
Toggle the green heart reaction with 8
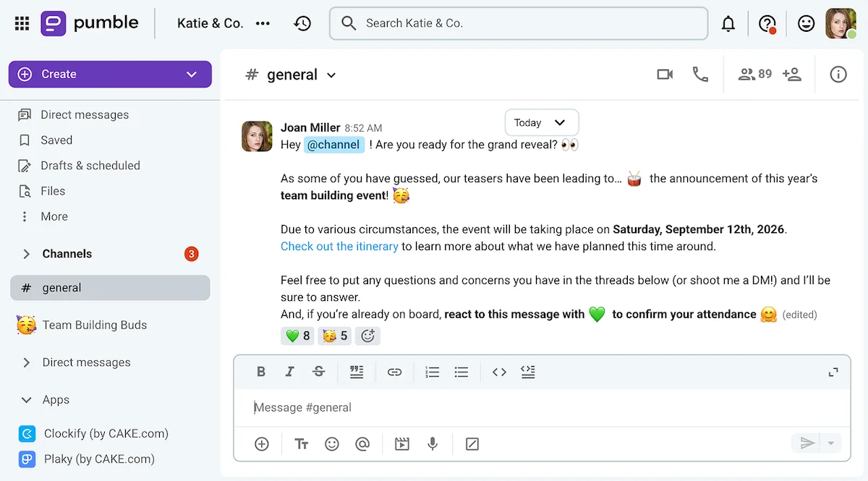tap(297, 336)
